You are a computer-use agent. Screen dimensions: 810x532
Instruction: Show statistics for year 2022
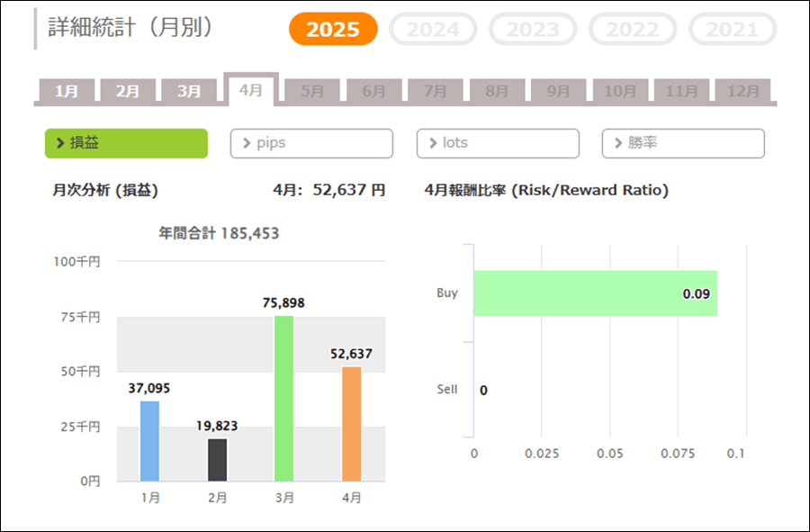(x=633, y=29)
